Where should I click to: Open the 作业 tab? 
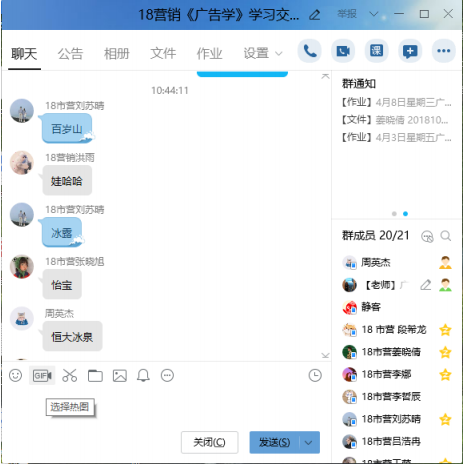(x=209, y=53)
